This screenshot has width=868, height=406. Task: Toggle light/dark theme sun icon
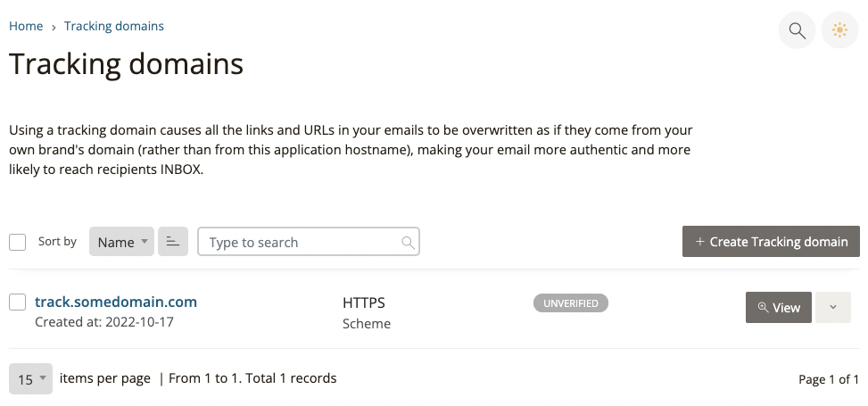839,31
